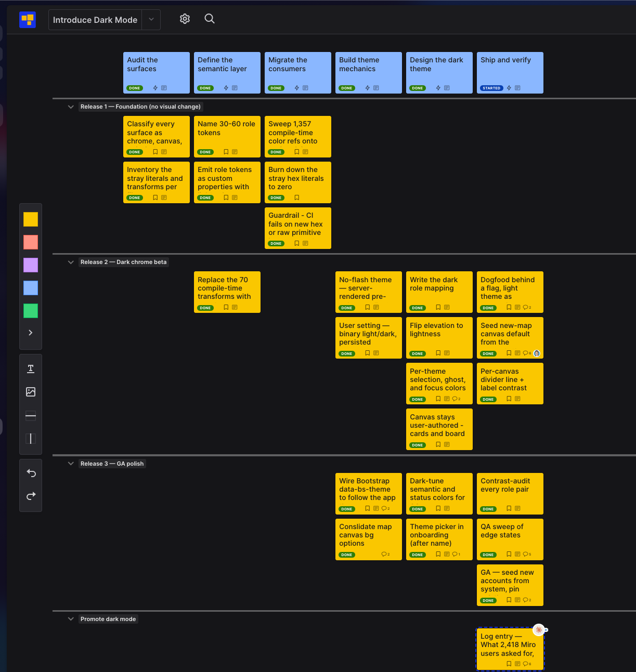Collapse 'Promote dark mode' section

(71, 619)
